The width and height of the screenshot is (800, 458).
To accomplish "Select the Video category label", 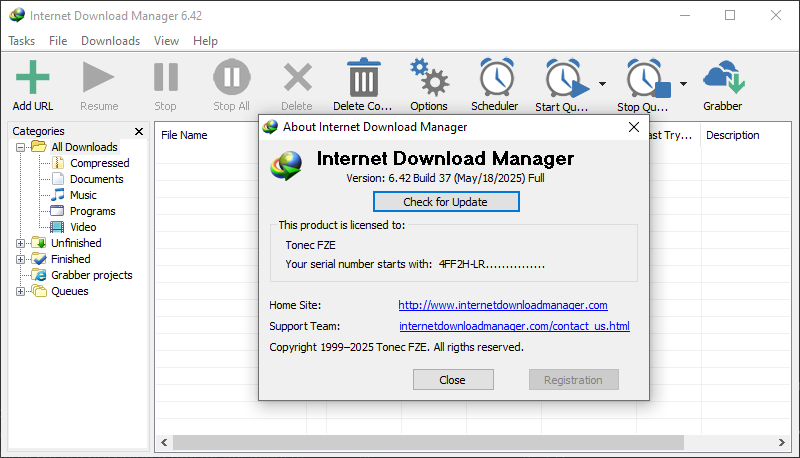I will pos(83,226).
